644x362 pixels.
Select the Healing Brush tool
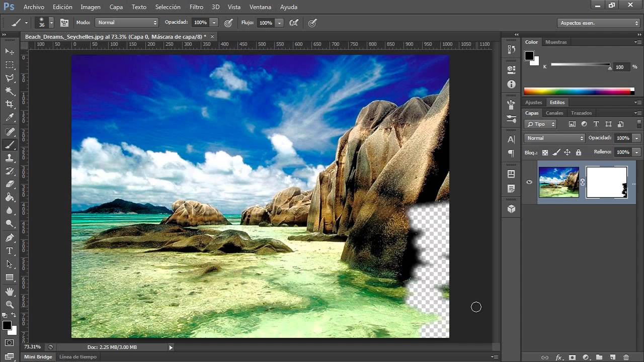coord(10,132)
